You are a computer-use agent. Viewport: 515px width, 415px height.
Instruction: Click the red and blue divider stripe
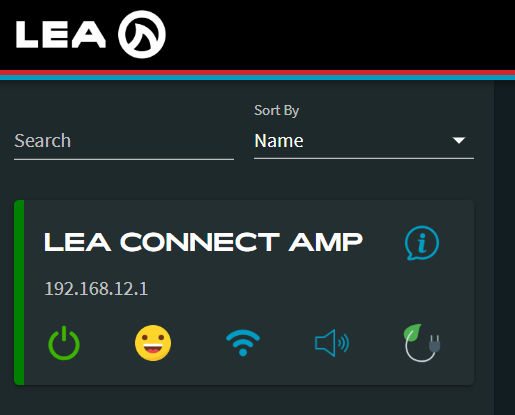[x=257, y=75]
